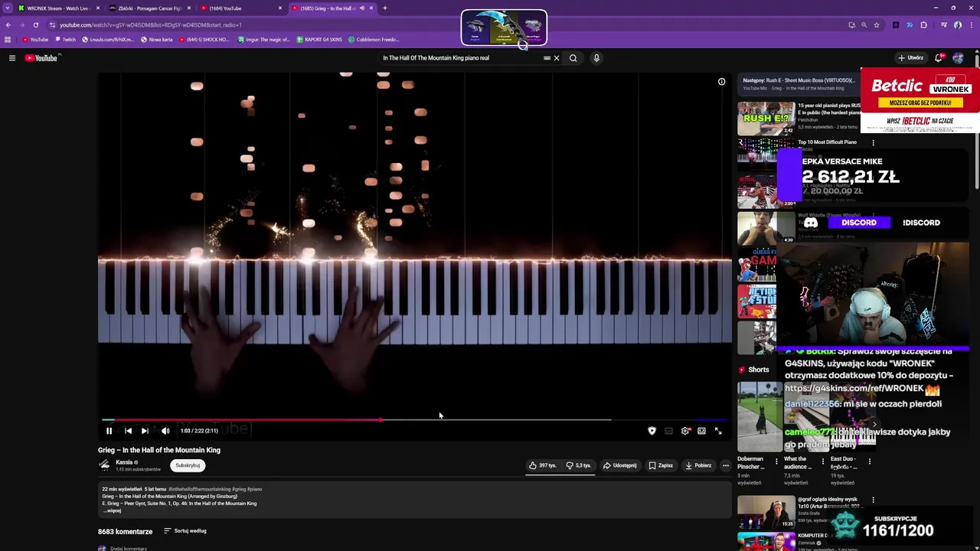
Task: Switch to theater mode in the player
Action: point(701,431)
